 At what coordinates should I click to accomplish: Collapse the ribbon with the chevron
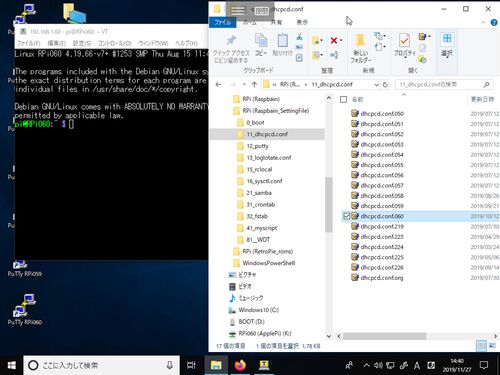483,22
